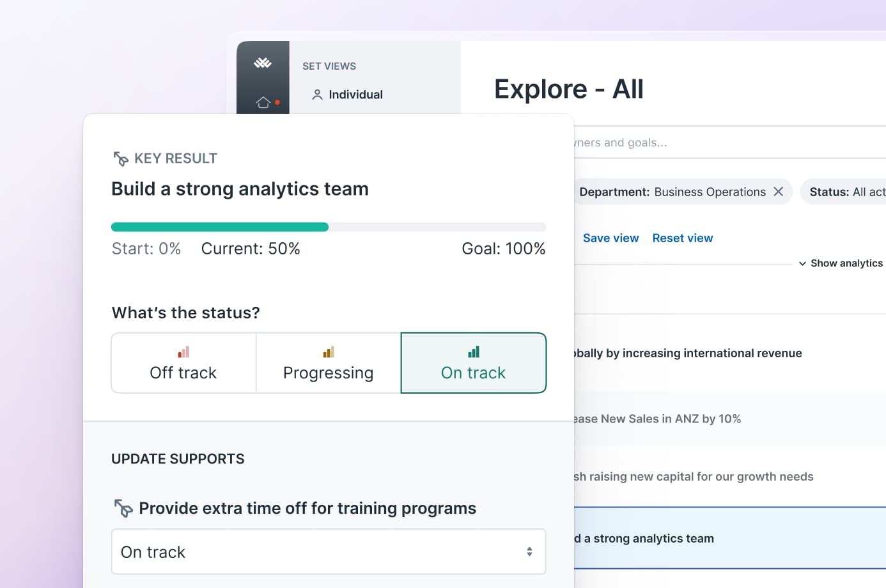Open the Department filter chip

pyautogui.click(x=671, y=191)
